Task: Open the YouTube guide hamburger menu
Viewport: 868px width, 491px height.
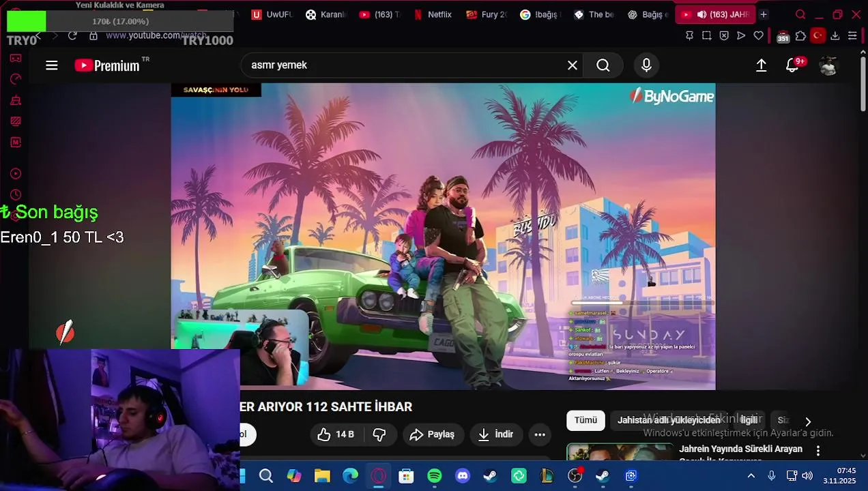Action: [52, 65]
